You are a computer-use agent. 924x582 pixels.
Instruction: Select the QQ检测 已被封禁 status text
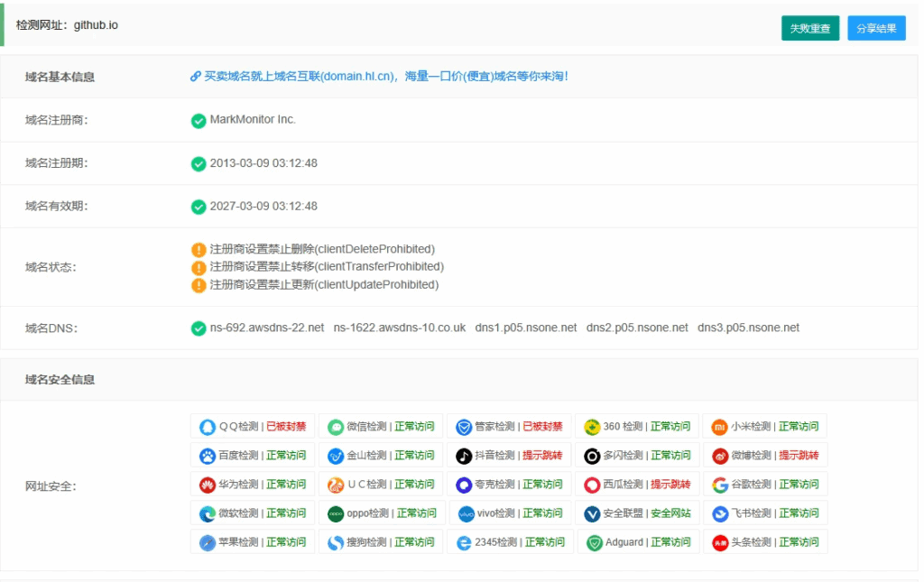click(286, 427)
